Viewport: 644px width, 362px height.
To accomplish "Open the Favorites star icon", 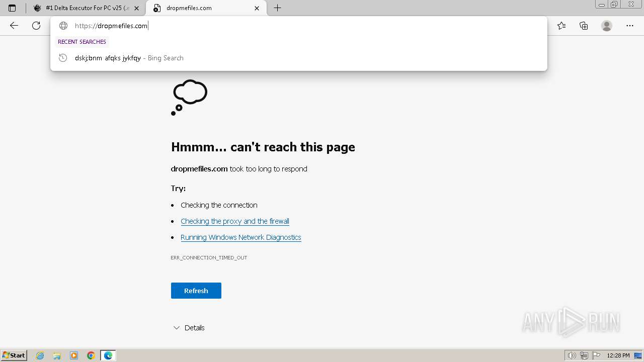I will point(561,26).
